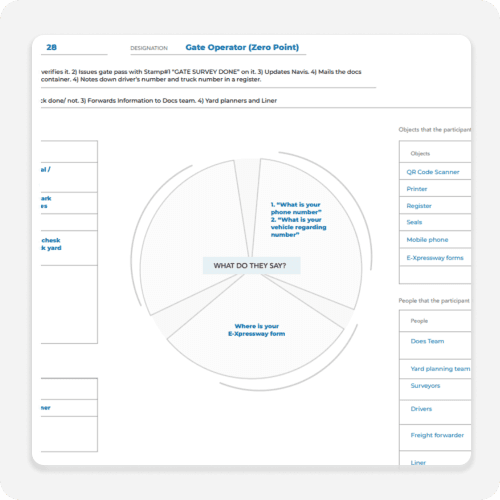Click the WHAT DO THEY SAY? center label

click(x=252, y=265)
